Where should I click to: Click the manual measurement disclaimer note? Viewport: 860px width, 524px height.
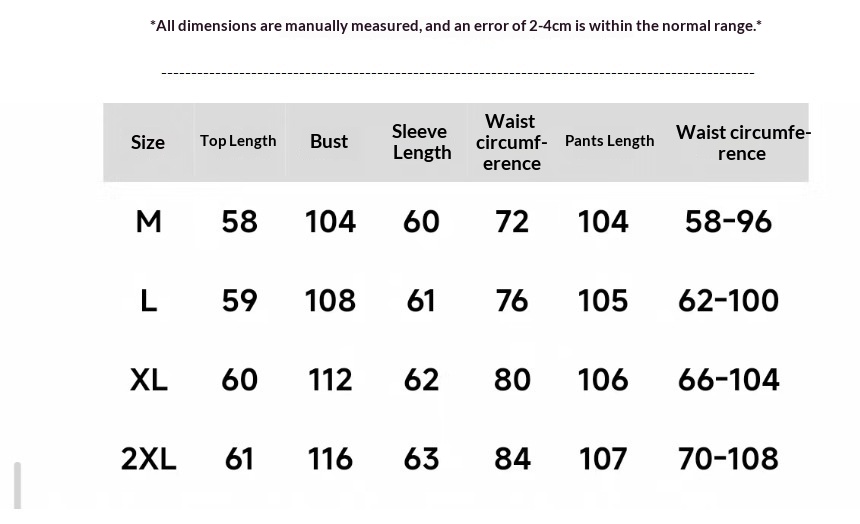(x=456, y=26)
